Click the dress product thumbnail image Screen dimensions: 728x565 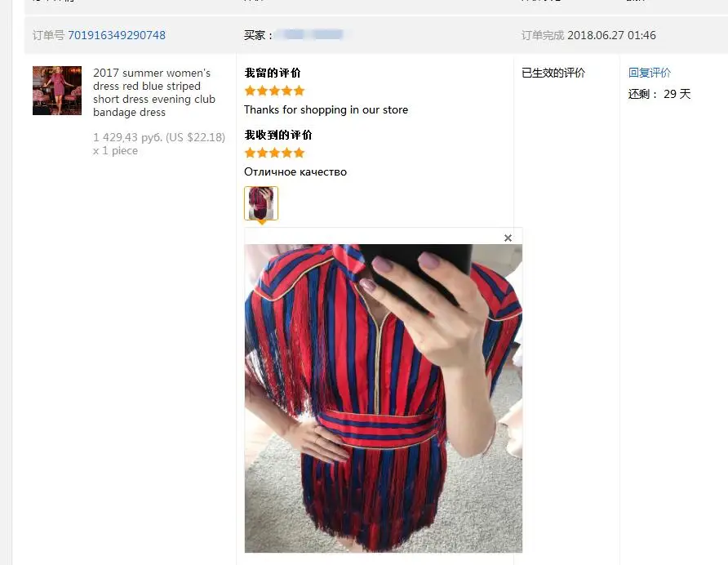click(x=57, y=91)
